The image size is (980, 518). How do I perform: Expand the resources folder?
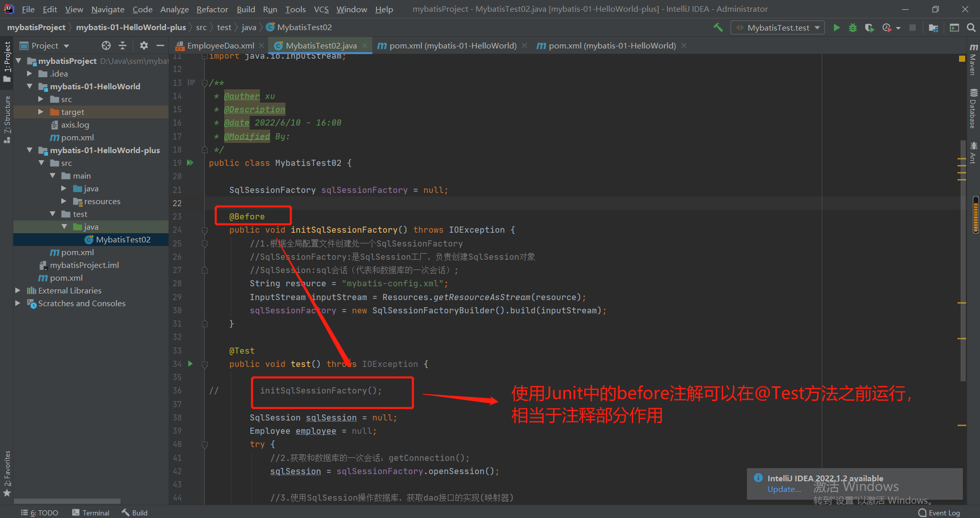[64, 201]
